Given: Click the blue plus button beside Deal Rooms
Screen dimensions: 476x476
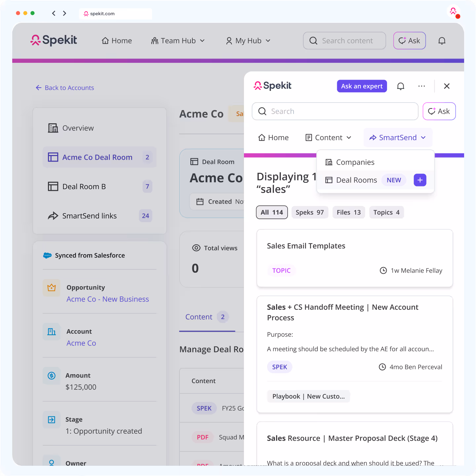Looking at the screenshot, I should 420,180.
